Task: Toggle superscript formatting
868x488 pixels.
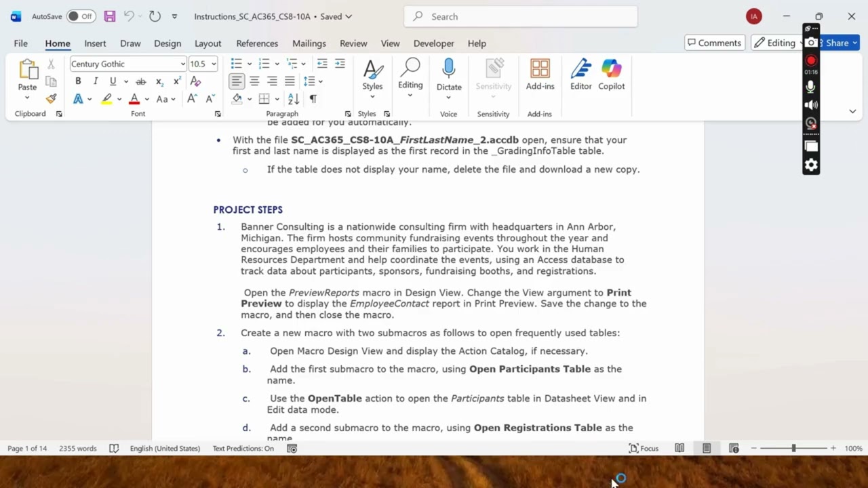Action: tap(177, 81)
